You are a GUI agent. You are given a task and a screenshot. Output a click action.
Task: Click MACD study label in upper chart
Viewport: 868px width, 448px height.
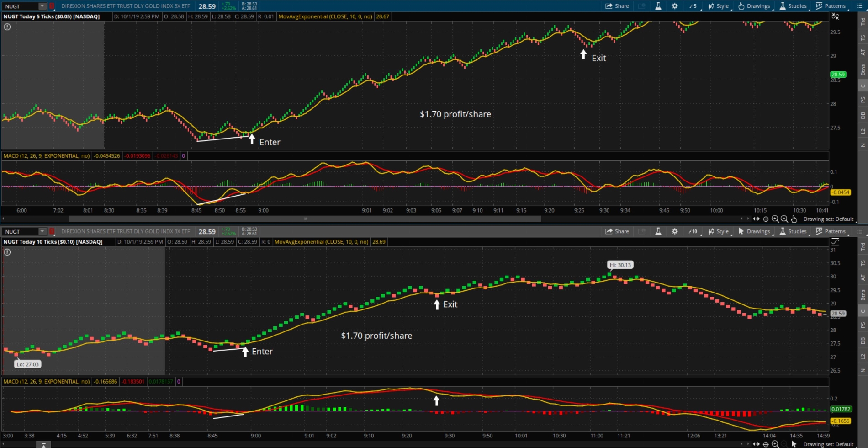point(47,156)
